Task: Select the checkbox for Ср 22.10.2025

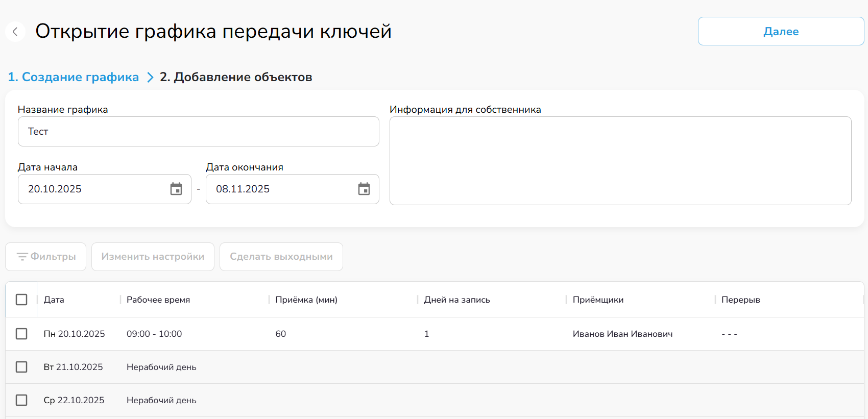Action: 21,400
